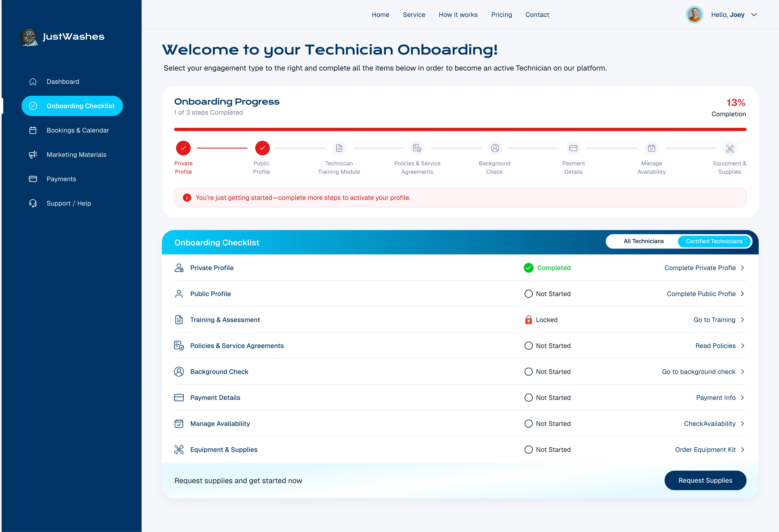Screen dimensions: 779x532
Task: Click the green Completed check for Private Profile
Action: (x=529, y=268)
